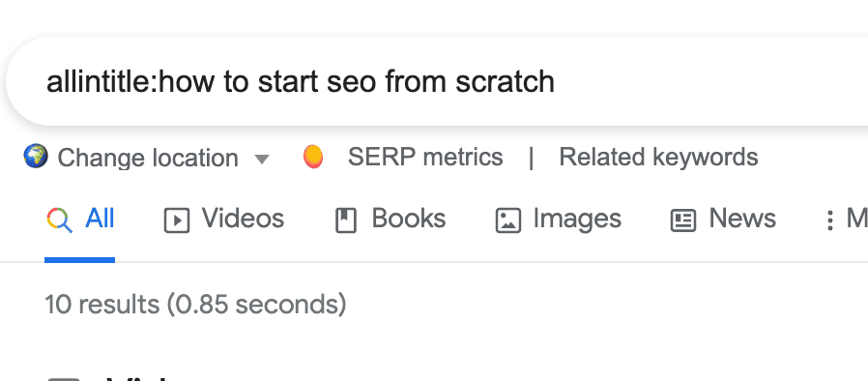Click the play icon beside Videos

tap(177, 220)
